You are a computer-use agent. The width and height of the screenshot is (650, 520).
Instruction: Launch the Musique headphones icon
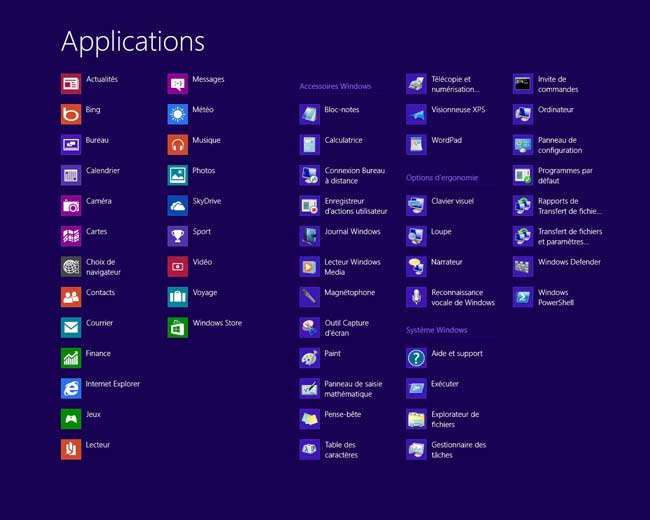177,145
